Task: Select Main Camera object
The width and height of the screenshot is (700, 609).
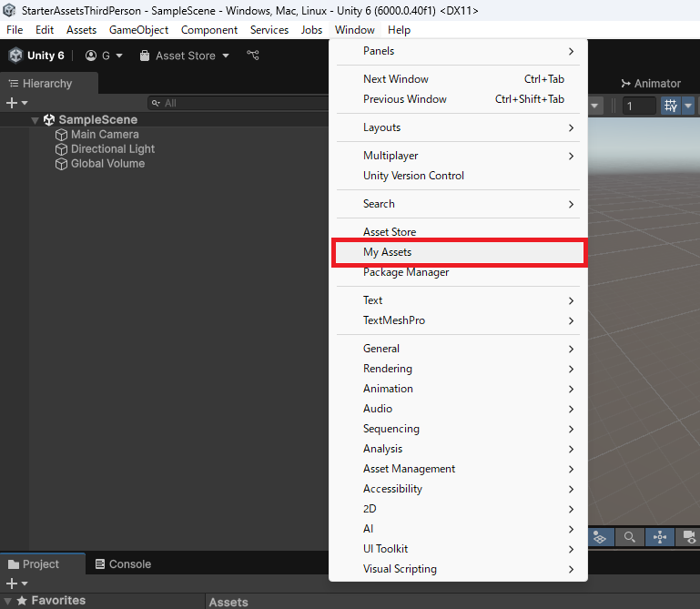Action: click(105, 135)
